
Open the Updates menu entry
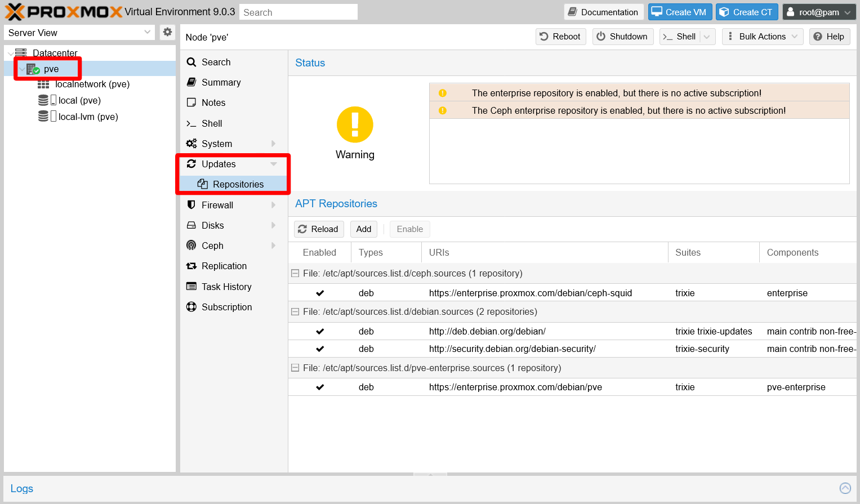pyautogui.click(x=217, y=164)
